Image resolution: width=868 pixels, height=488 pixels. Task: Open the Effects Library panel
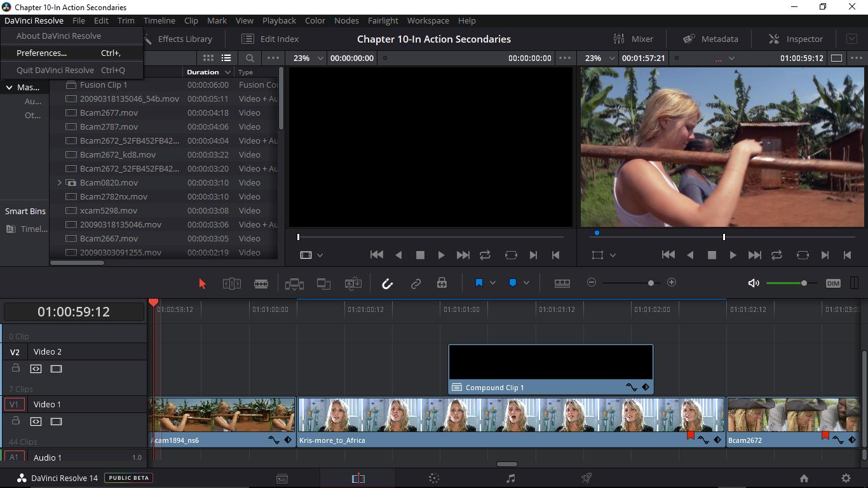click(x=178, y=39)
